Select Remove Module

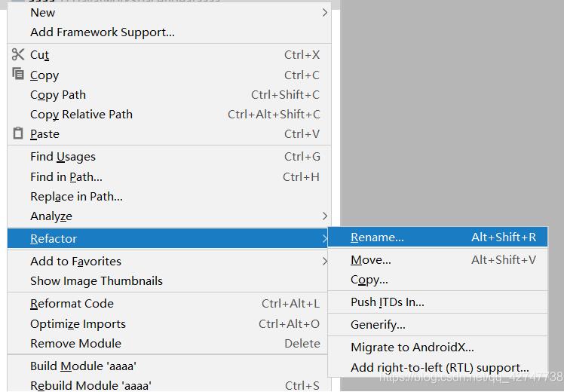[75, 344]
